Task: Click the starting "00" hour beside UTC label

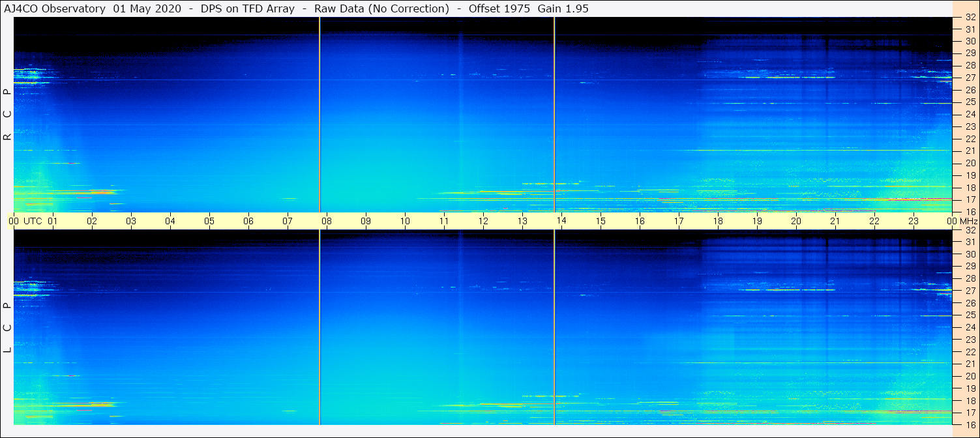Action: [x=14, y=221]
